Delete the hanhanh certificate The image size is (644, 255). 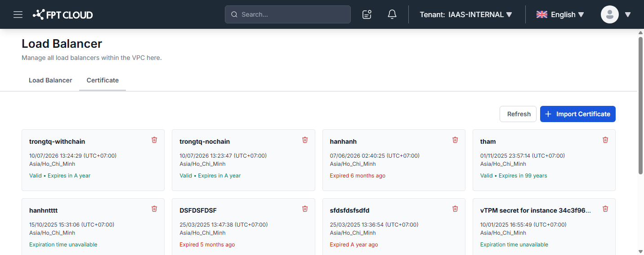(x=455, y=140)
